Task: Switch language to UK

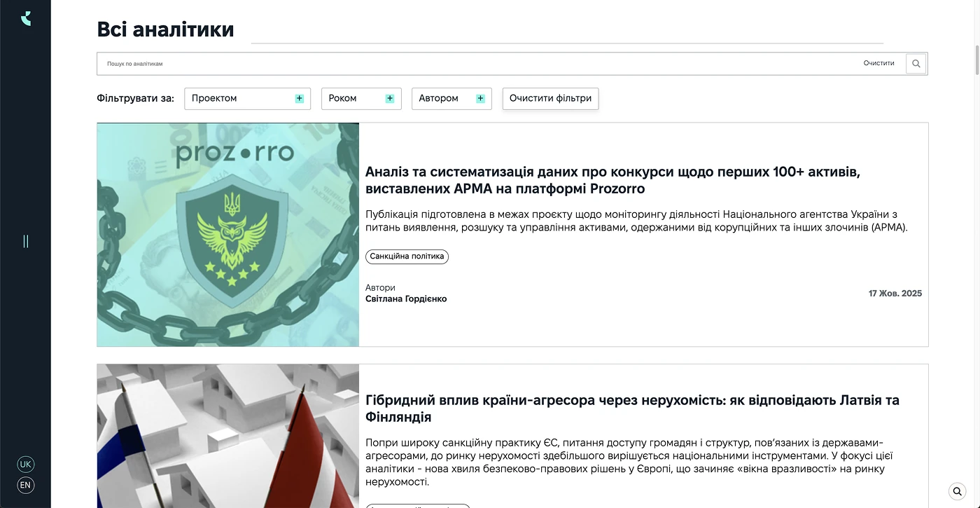Action: (26, 465)
